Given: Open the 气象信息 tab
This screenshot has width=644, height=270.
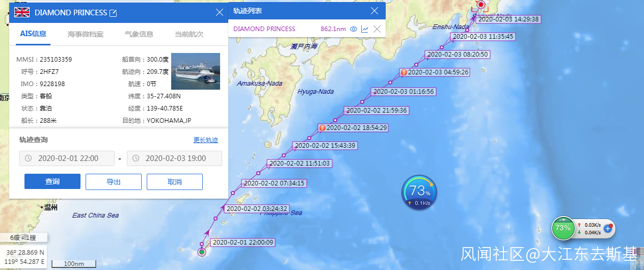Looking at the screenshot, I should point(139,34).
